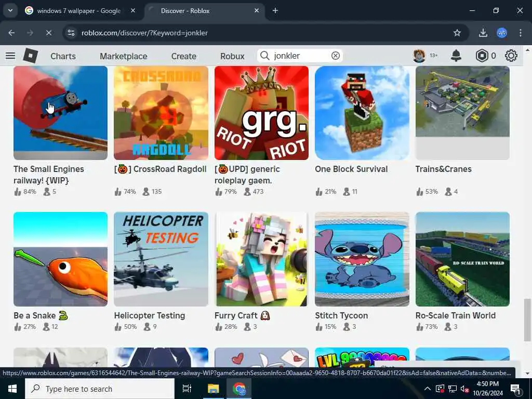Image resolution: width=532 pixels, height=399 pixels.
Task: Open the network tray icon
Action: [x=453, y=389]
